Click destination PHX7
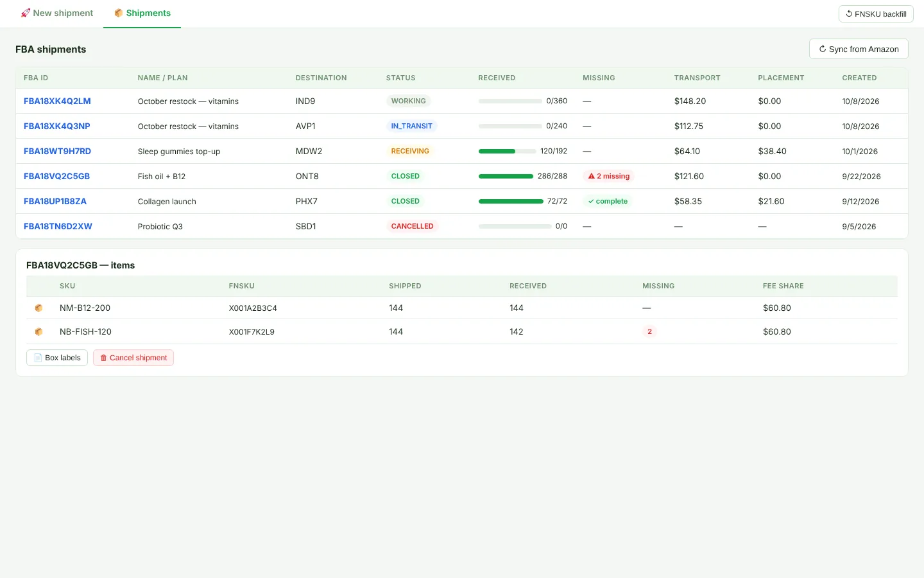The image size is (924, 578). pyautogui.click(x=306, y=201)
